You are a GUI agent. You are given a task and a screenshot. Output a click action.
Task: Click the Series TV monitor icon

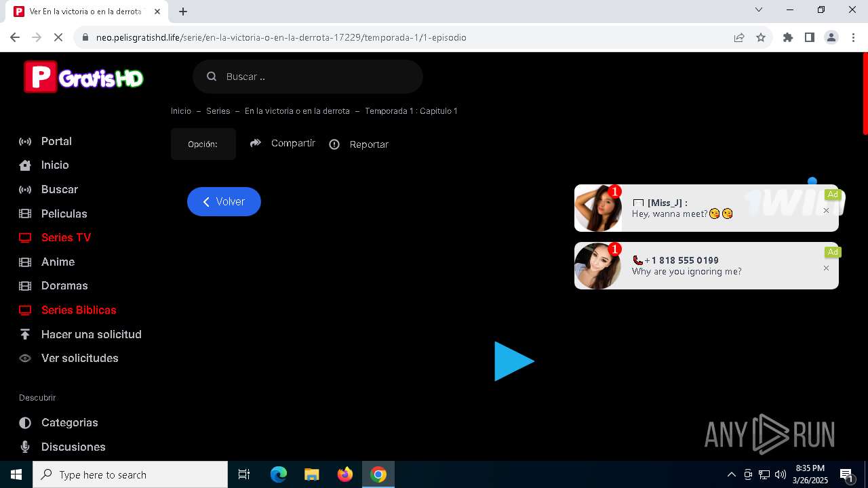25,238
